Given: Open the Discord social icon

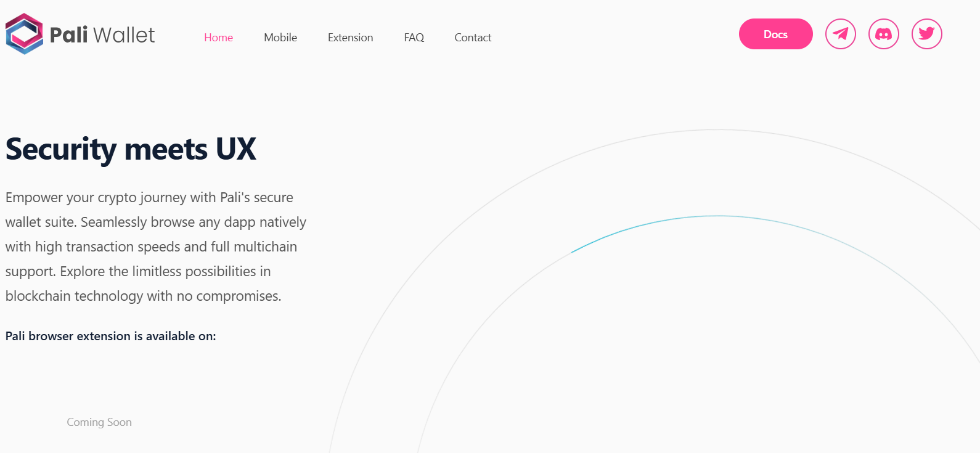Looking at the screenshot, I should pyautogui.click(x=884, y=34).
